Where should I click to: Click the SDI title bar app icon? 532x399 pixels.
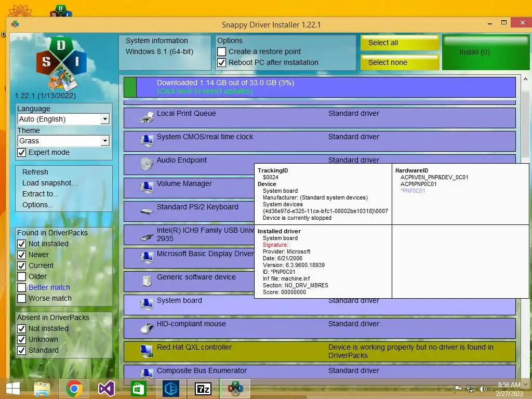tap(15, 24)
